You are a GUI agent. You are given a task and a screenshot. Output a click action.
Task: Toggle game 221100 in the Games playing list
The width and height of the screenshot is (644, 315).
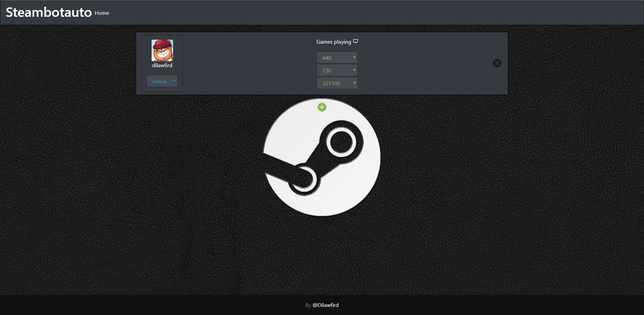click(337, 83)
